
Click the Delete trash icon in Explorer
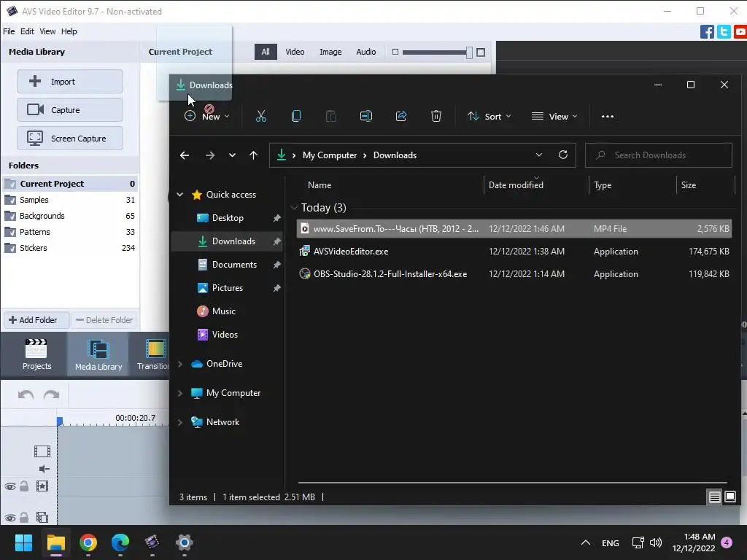click(436, 116)
